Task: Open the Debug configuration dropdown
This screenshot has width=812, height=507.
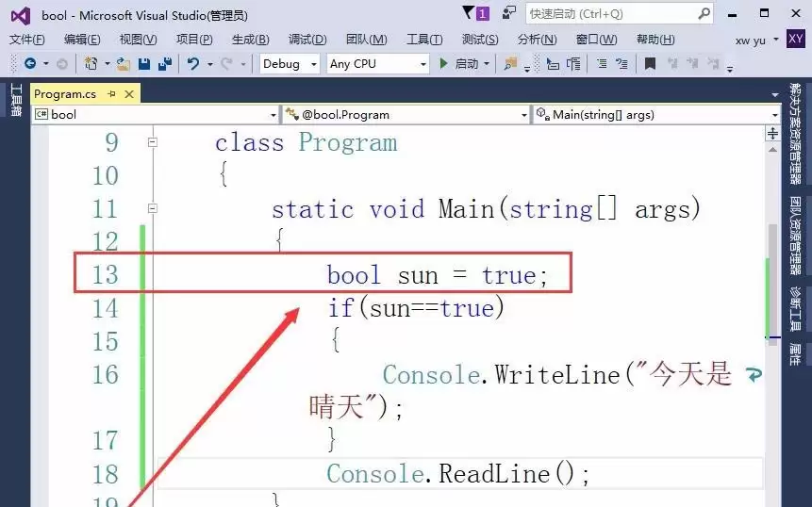Action: (292, 64)
